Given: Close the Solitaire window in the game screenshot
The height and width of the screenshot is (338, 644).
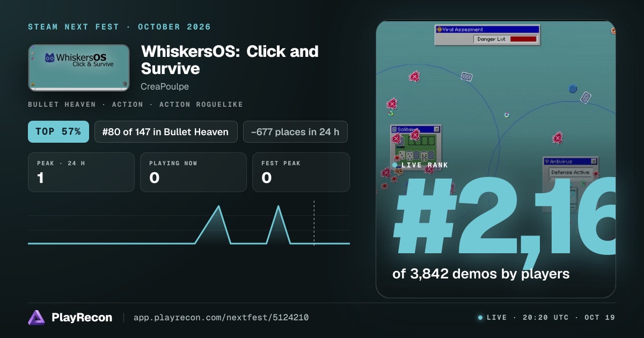Looking at the screenshot, I should point(436,129).
